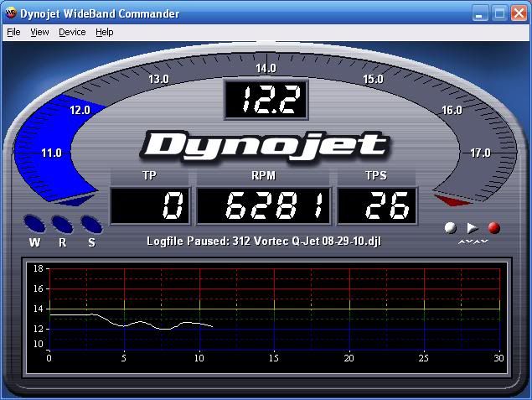Click the red triangle marker on gauge
The width and height of the screenshot is (532, 400).
point(452,200)
